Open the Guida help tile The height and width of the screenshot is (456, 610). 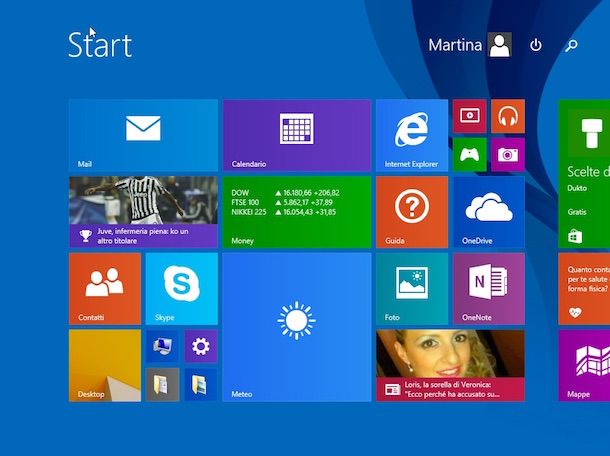(x=412, y=212)
